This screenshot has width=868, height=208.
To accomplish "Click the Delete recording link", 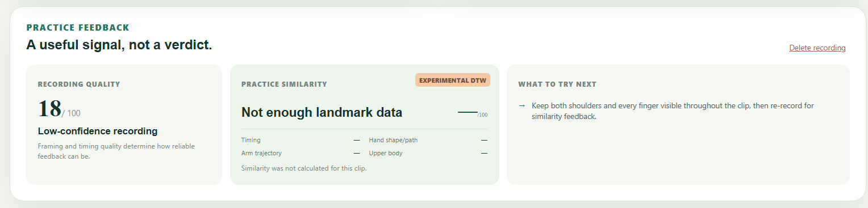I will 817,48.
